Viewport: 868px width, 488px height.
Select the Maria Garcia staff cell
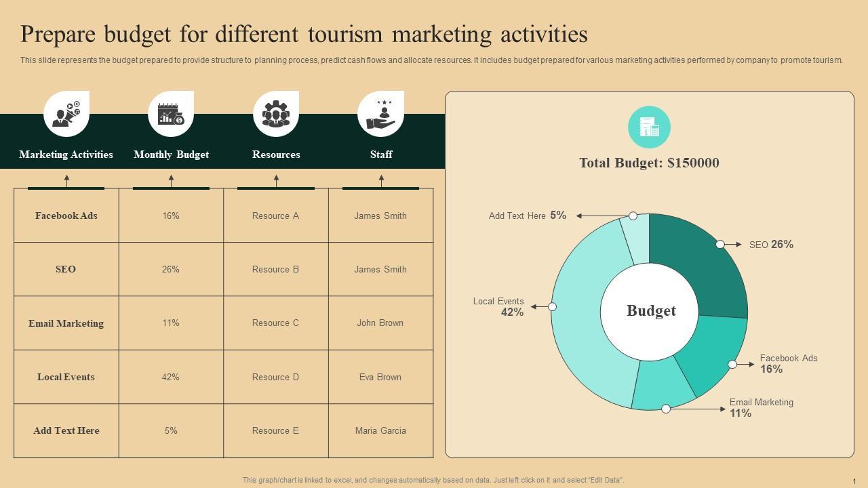tap(380, 430)
